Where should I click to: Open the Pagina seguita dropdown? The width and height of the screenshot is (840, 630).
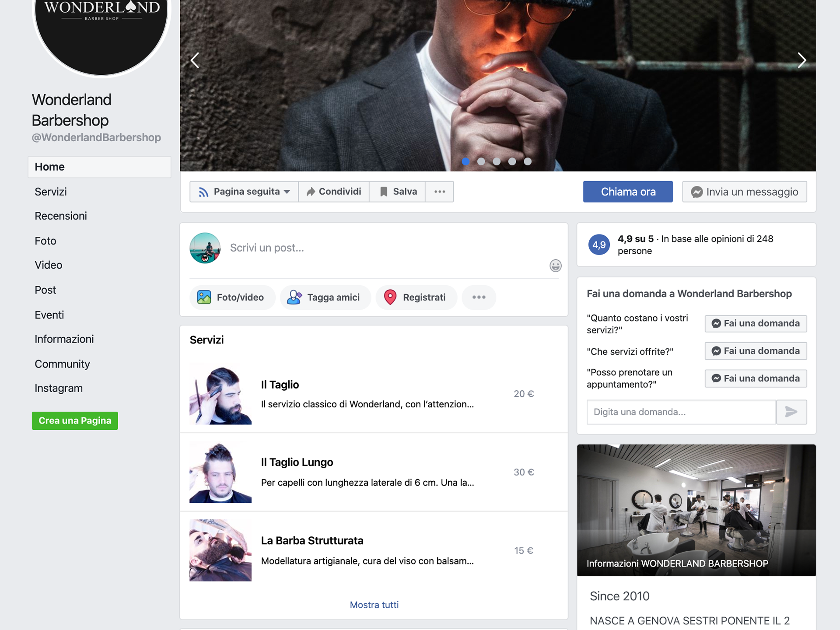[x=244, y=192]
